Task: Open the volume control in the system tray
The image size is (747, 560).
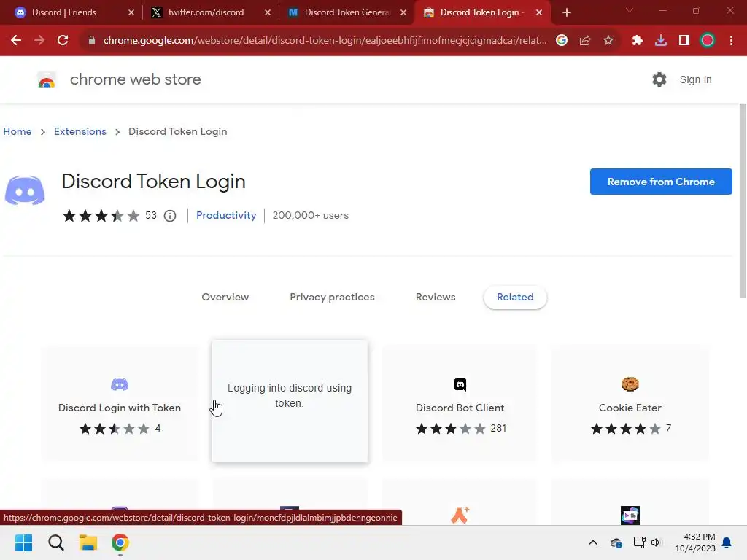Action: click(x=656, y=542)
